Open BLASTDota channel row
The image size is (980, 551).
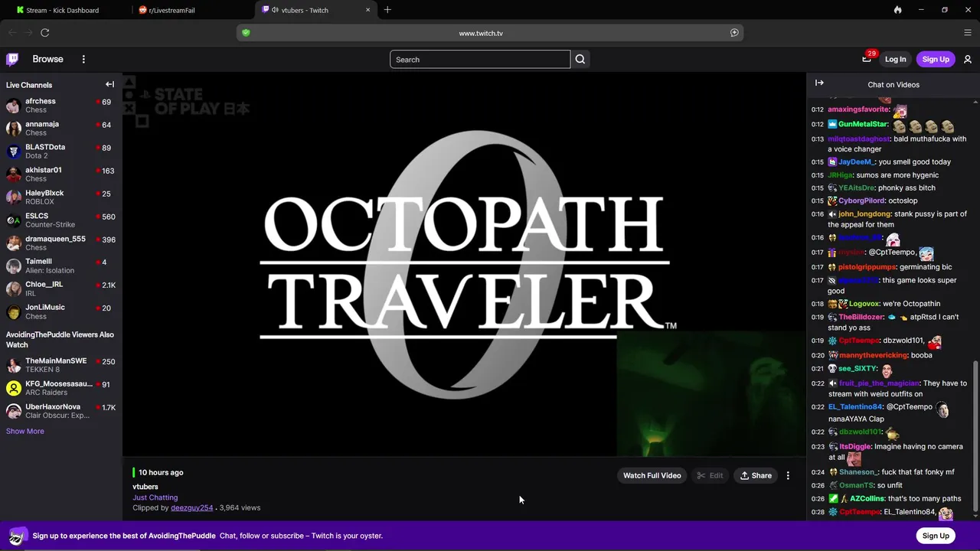(61, 151)
